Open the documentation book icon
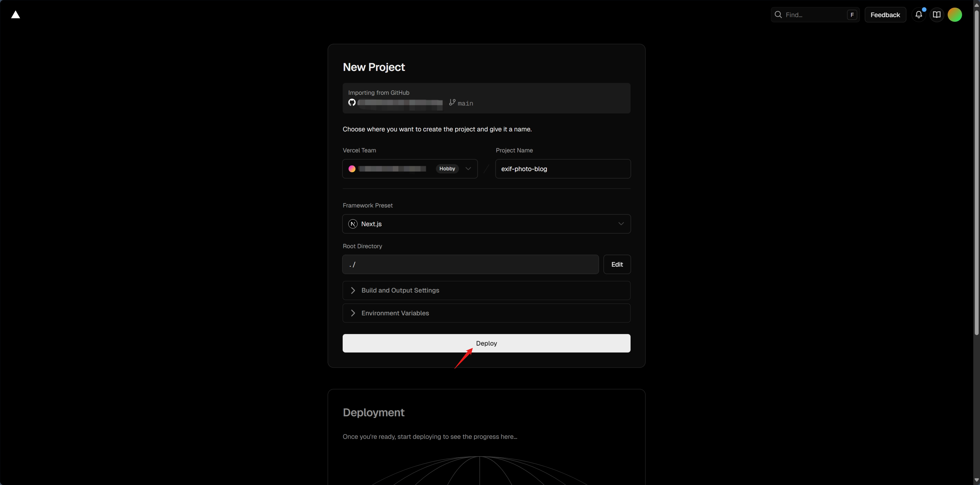This screenshot has width=980, height=485. point(936,15)
